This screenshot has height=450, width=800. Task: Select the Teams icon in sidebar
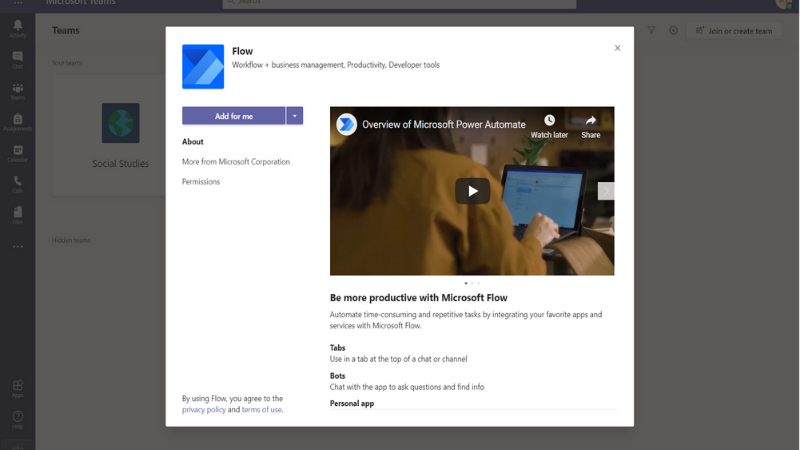(17, 91)
